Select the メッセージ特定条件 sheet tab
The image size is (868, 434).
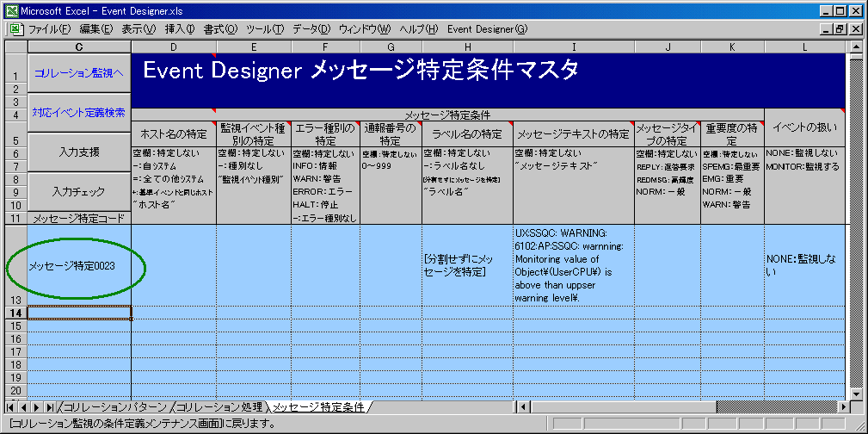(x=319, y=407)
